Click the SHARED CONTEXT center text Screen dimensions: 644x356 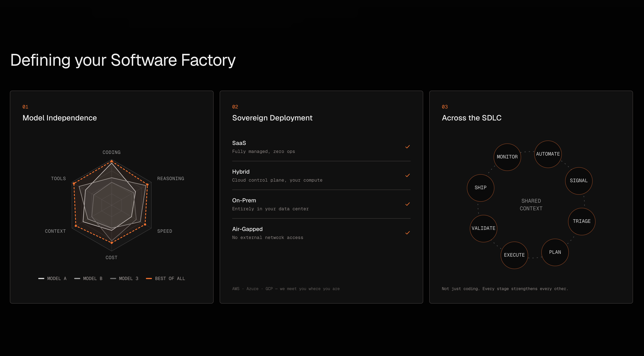[531, 205]
